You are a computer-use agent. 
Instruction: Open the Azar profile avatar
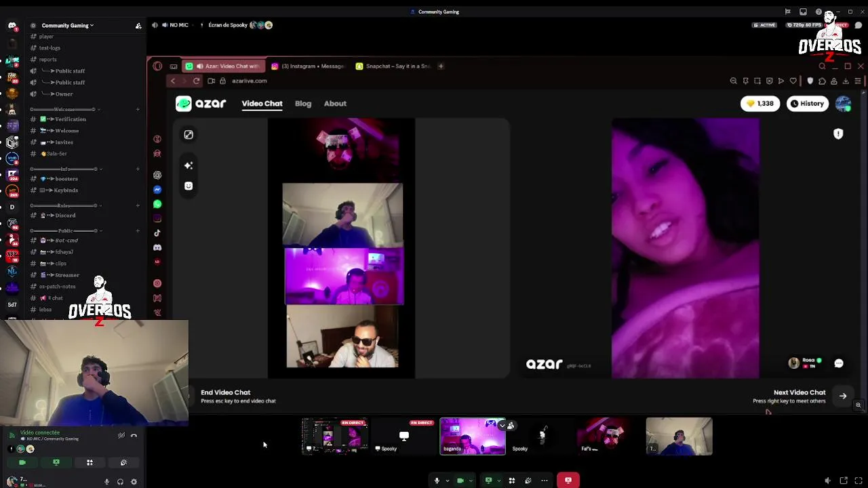pyautogui.click(x=844, y=104)
